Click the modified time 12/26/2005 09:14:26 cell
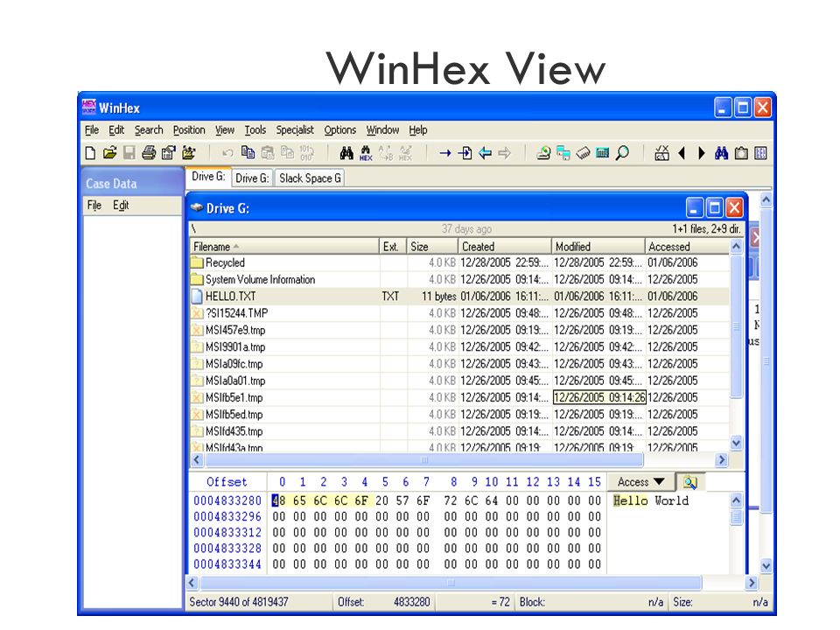The width and height of the screenshot is (840, 630). (x=599, y=397)
